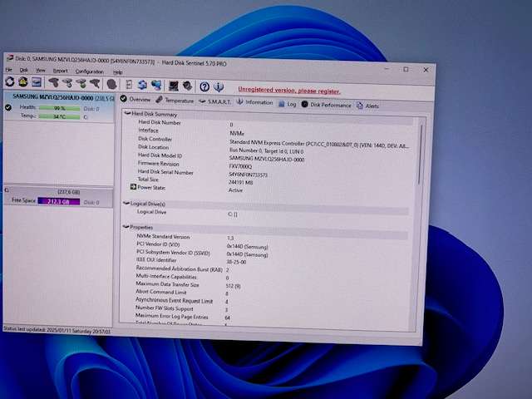Open the Report menu

pyautogui.click(x=61, y=71)
